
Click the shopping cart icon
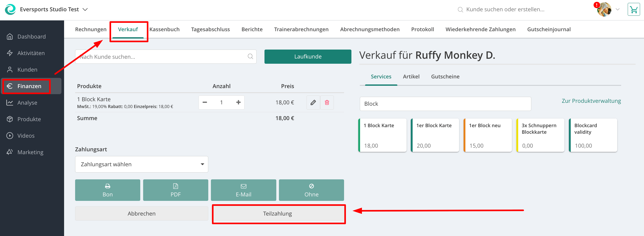tap(633, 10)
